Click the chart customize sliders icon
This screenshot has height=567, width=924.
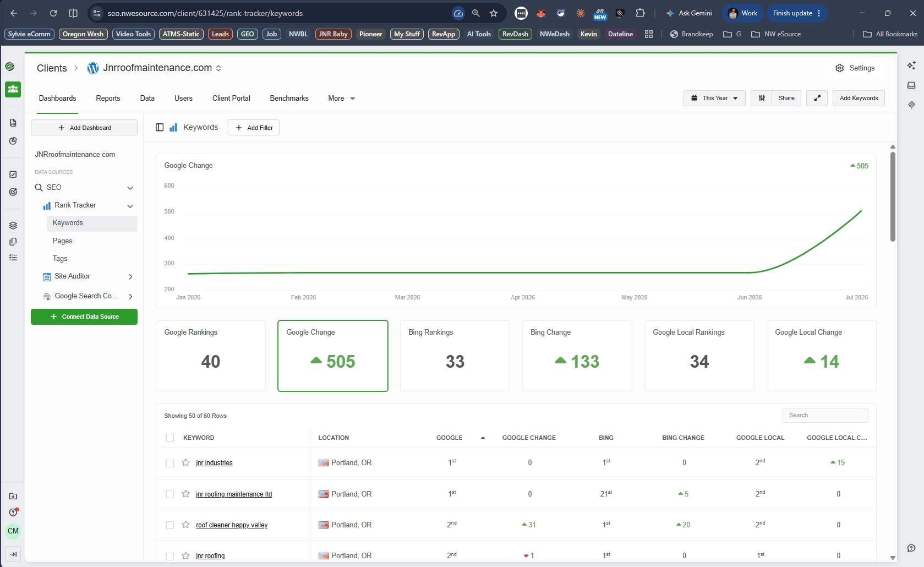tap(762, 98)
